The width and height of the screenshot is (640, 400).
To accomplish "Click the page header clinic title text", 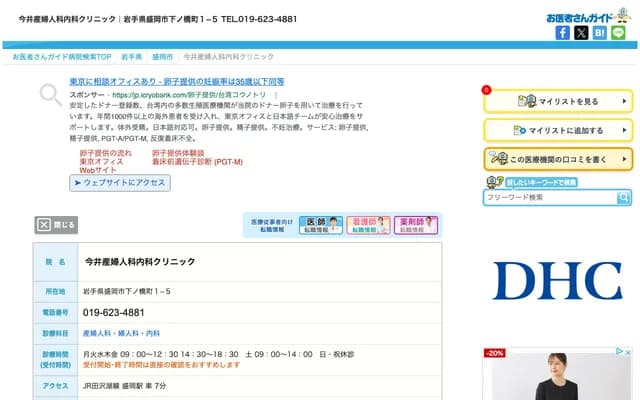I will point(158,19).
